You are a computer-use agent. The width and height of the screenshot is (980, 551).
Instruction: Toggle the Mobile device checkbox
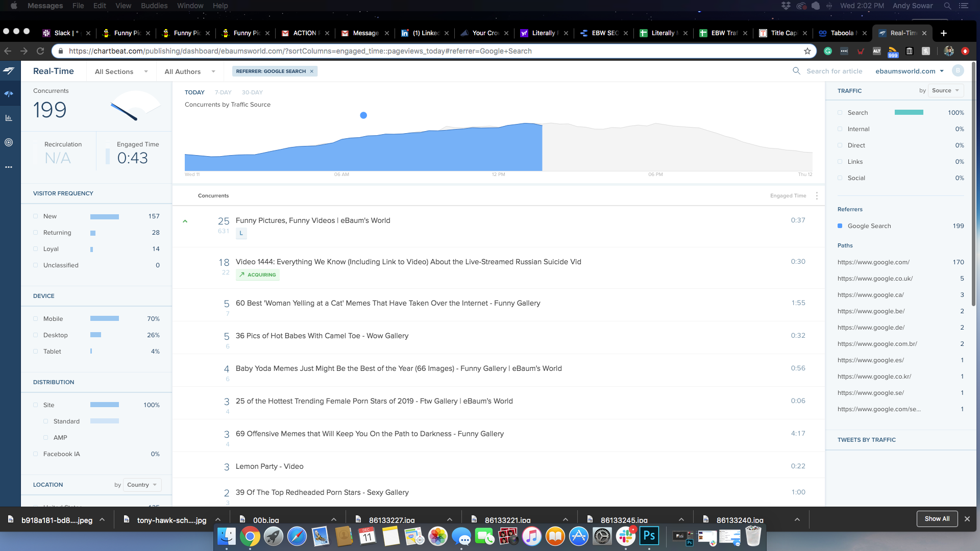(36, 319)
